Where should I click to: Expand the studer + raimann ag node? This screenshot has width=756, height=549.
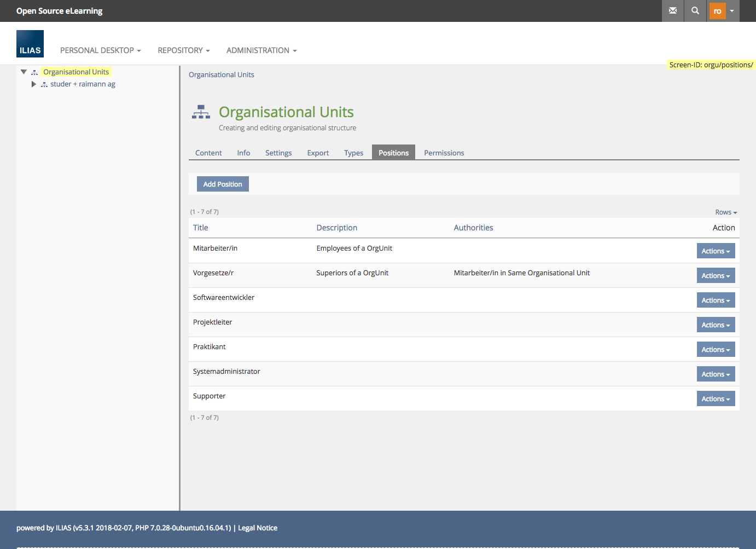pyautogui.click(x=33, y=84)
